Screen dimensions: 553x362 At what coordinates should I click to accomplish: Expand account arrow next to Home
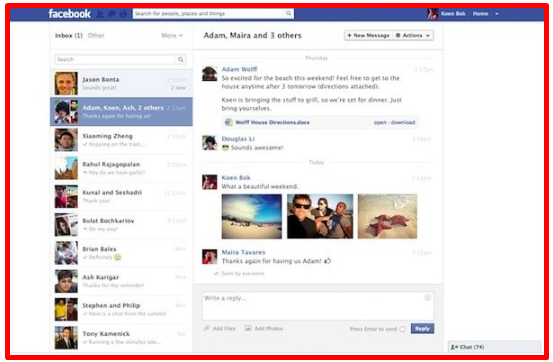(497, 14)
